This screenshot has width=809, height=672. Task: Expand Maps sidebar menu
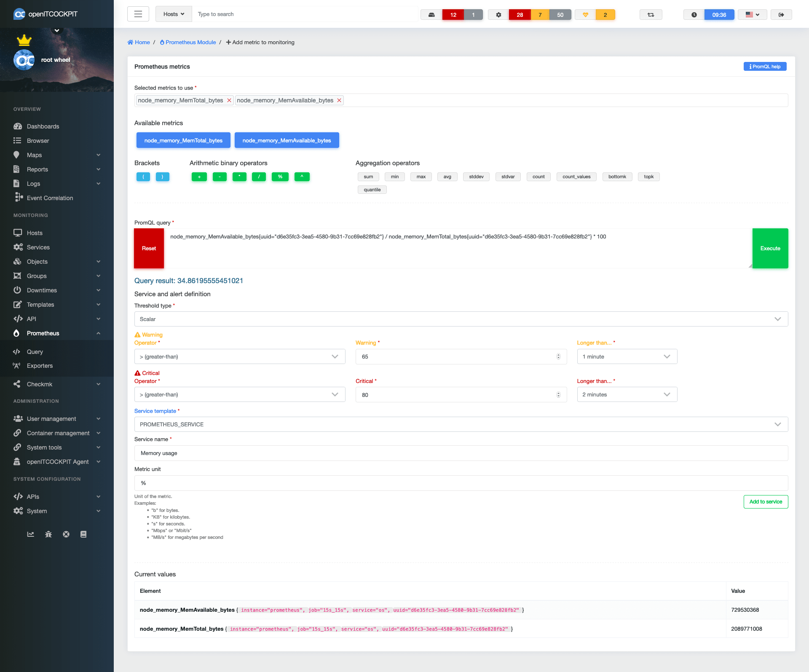[57, 155]
